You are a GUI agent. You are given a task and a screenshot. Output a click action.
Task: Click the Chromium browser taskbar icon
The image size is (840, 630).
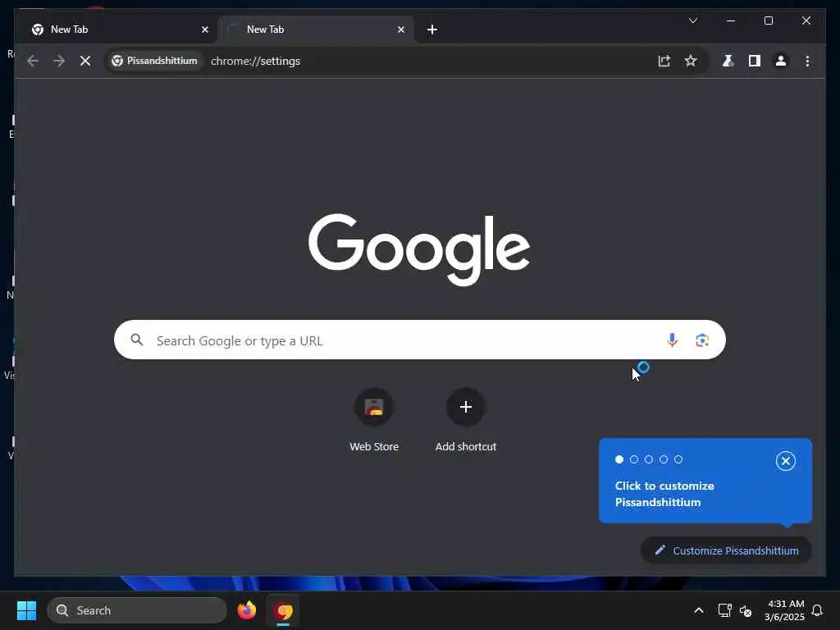tap(283, 610)
